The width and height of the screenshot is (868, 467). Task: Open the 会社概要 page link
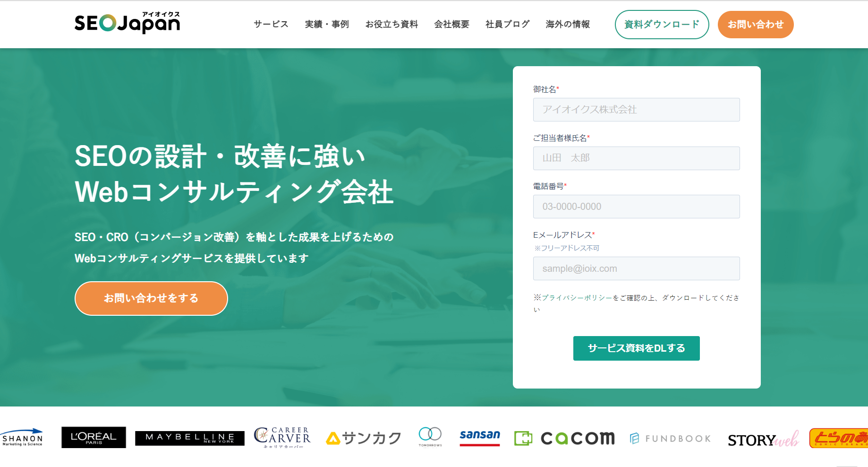pyautogui.click(x=452, y=24)
